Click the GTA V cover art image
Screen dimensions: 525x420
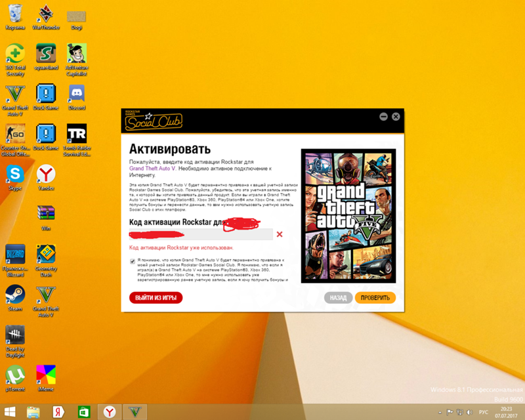[x=348, y=216]
